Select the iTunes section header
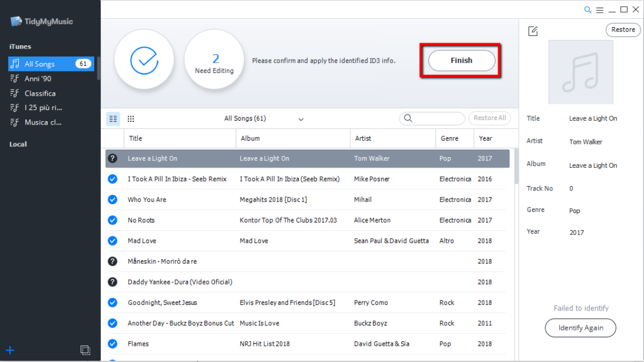The image size is (644, 362). (20, 47)
